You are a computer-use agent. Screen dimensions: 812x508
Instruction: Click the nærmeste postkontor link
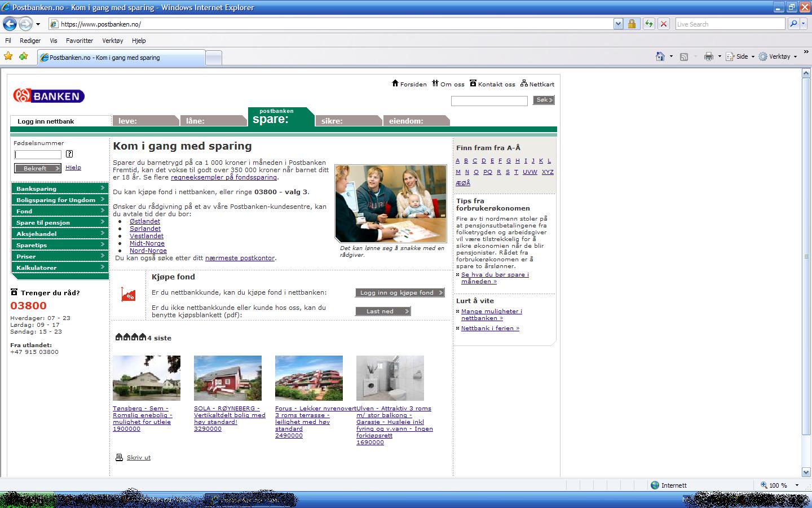tap(240, 258)
